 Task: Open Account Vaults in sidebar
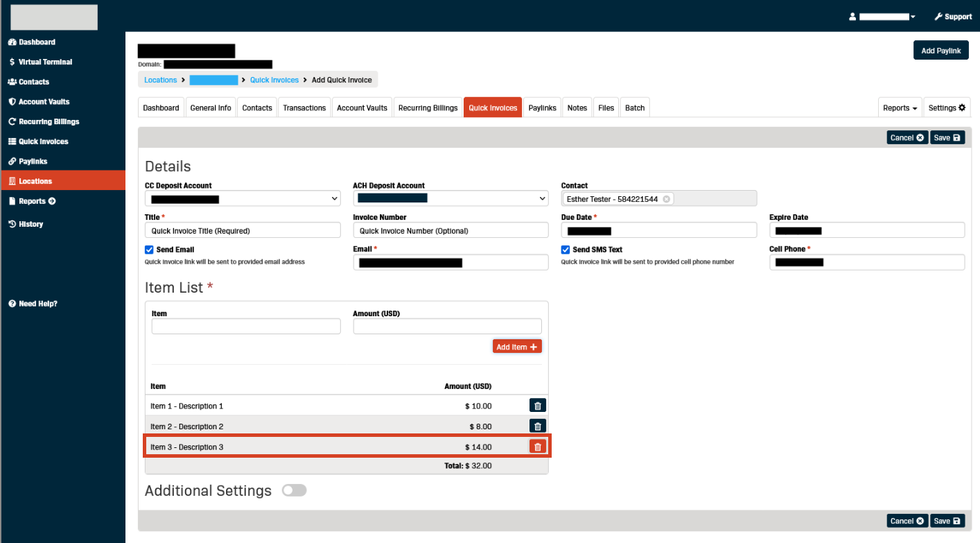pos(39,102)
